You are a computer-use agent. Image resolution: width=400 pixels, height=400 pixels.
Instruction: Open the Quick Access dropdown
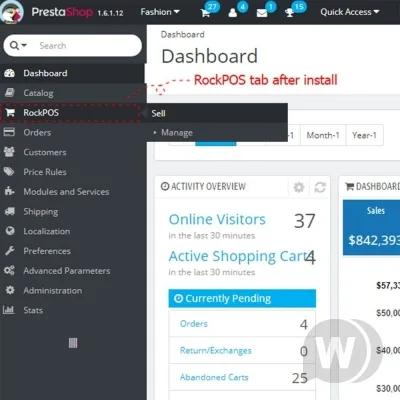tap(350, 12)
